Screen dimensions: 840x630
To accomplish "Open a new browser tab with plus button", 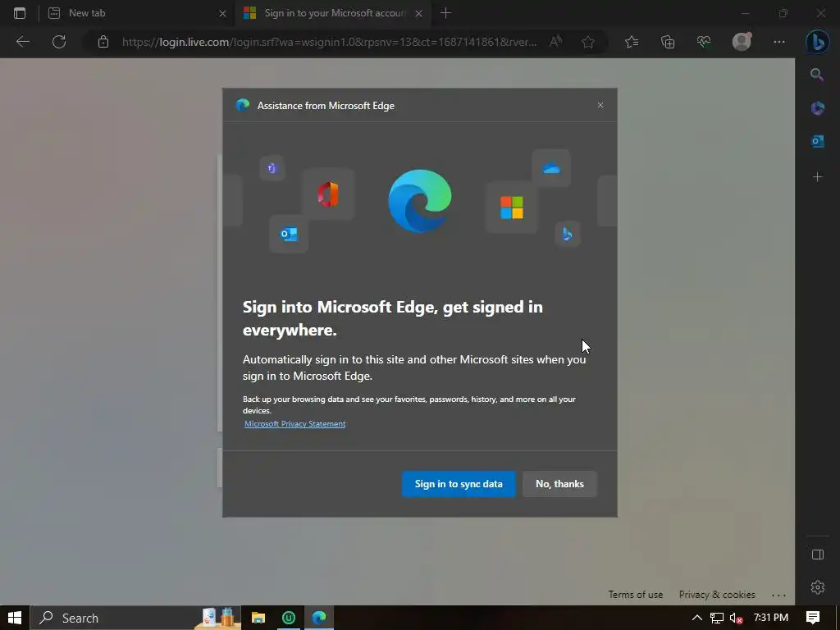I will [445, 13].
